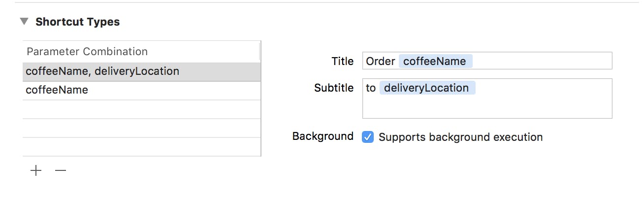
Task: Click the word Order in Title field
Action: click(x=381, y=61)
